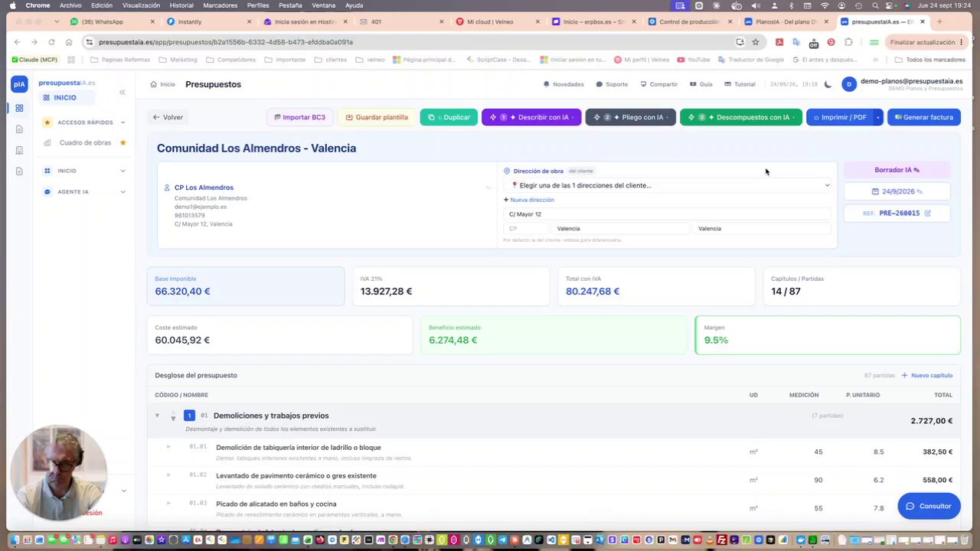Collapse the sidebar with double-chevron icon

(x=122, y=93)
